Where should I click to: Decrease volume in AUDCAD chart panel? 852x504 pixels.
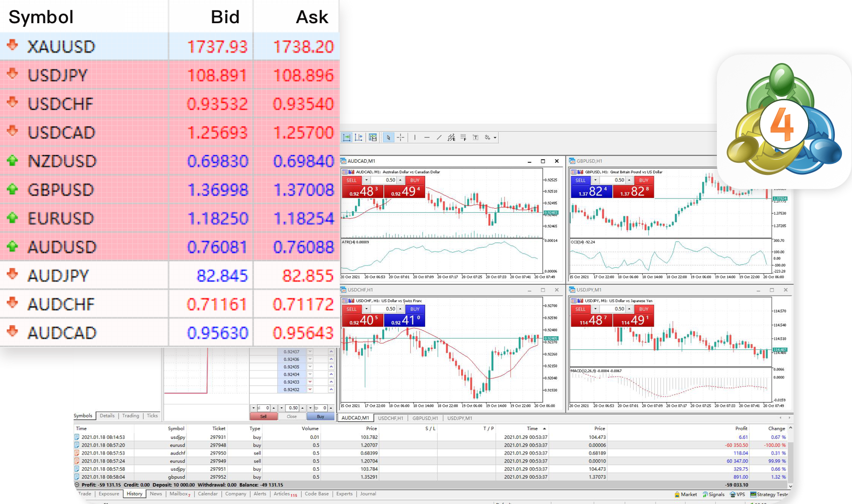pos(367,180)
